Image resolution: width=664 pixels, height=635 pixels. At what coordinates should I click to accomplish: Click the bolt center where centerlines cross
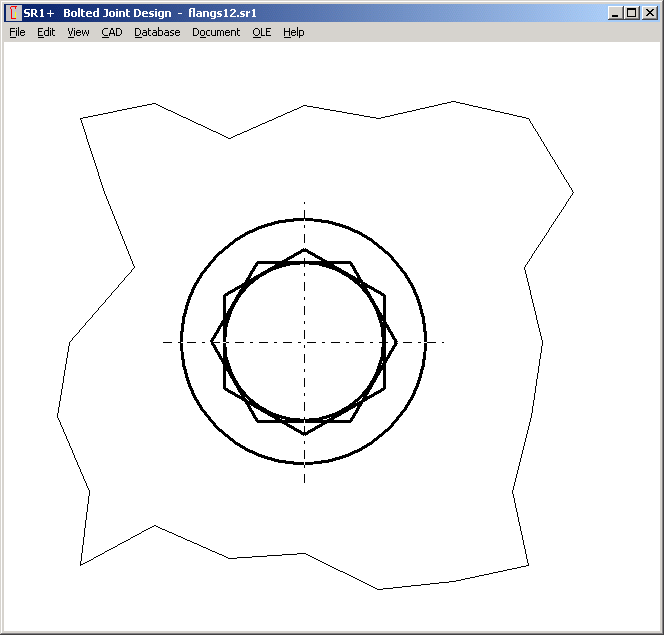(x=304, y=342)
